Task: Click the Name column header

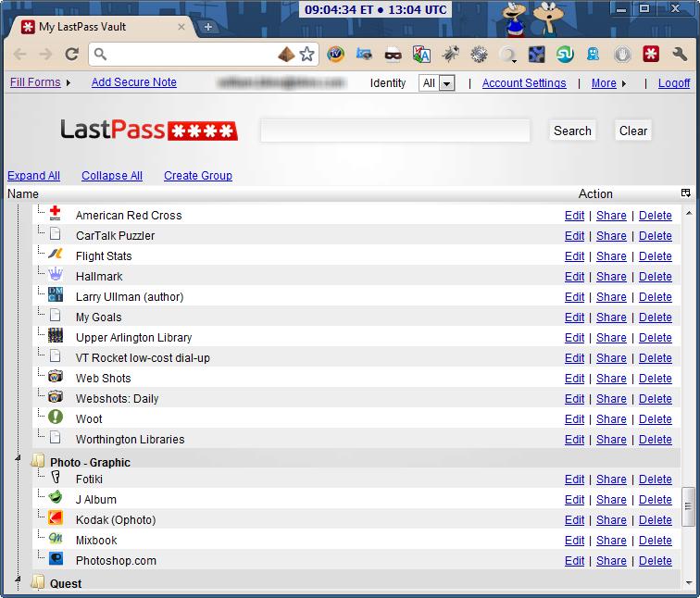Action: [x=23, y=194]
